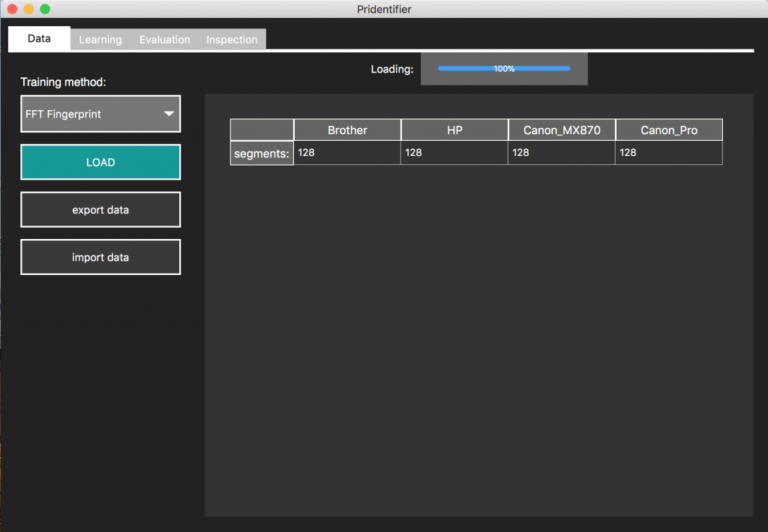The image size is (768, 532).
Task: Click the LOAD button
Action: point(100,162)
